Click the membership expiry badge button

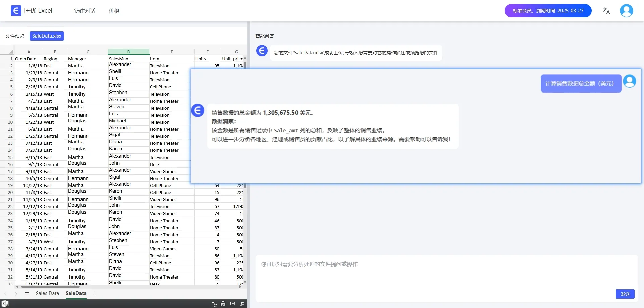pyautogui.click(x=548, y=11)
